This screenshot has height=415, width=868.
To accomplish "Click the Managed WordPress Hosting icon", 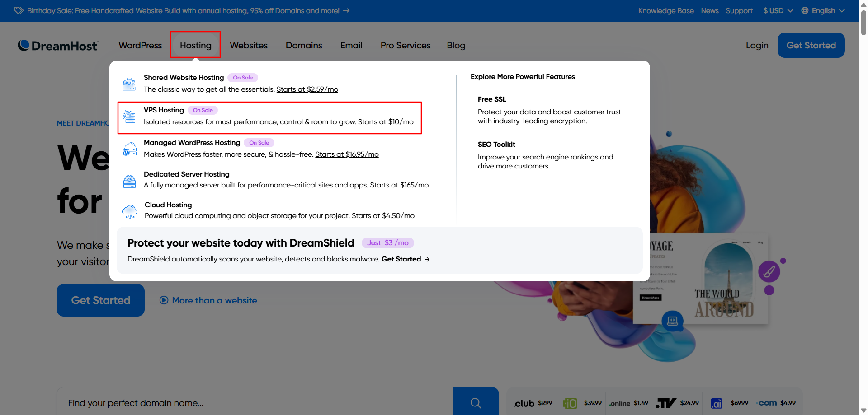I will [x=129, y=149].
